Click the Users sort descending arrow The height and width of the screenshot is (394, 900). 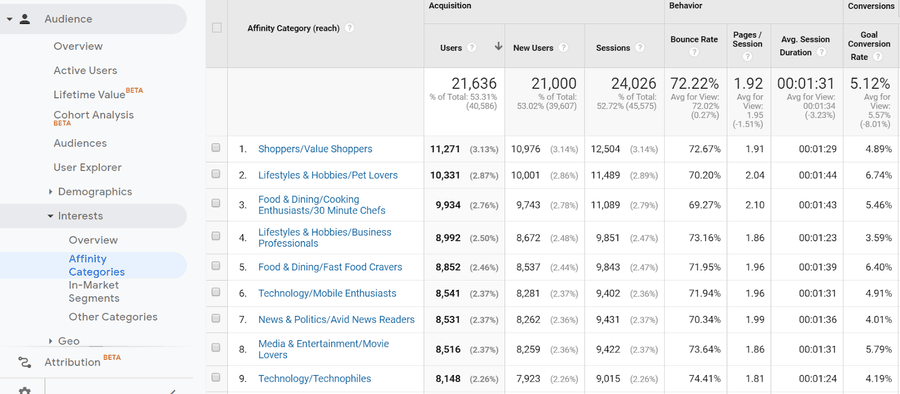coord(498,47)
